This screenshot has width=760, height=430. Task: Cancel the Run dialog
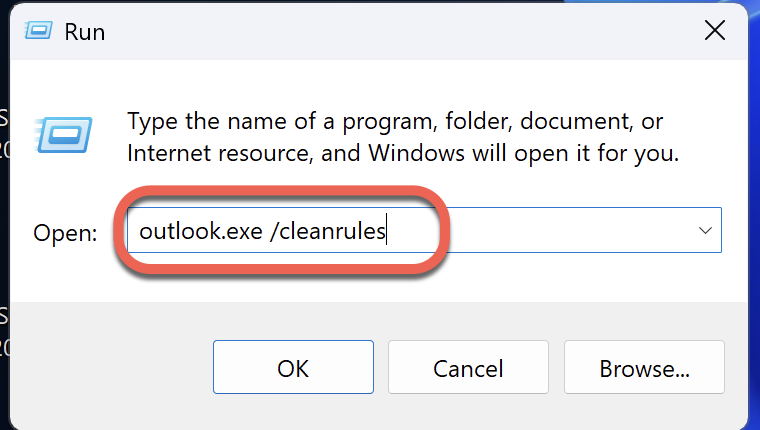pyautogui.click(x=467, y=367)
